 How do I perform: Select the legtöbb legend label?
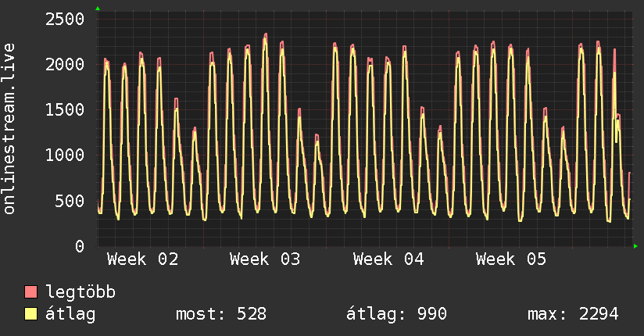click(x=80, y=292)
